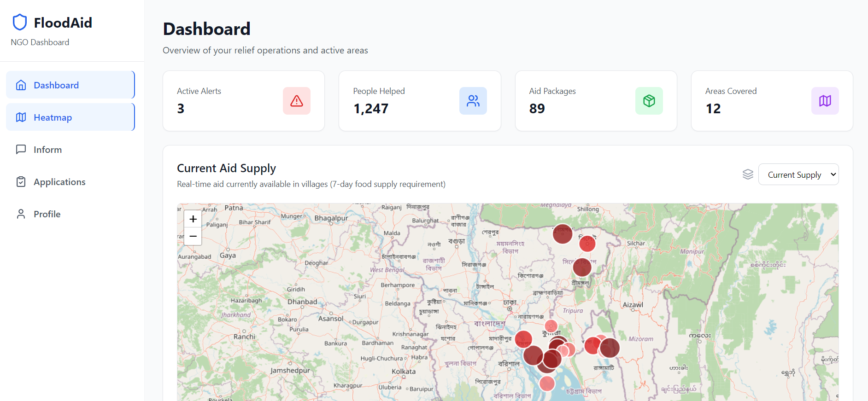Click the Dashboard home icon
Image resolution: width=868 pixels, height=401 pixels.
click(x=21, y=85)
